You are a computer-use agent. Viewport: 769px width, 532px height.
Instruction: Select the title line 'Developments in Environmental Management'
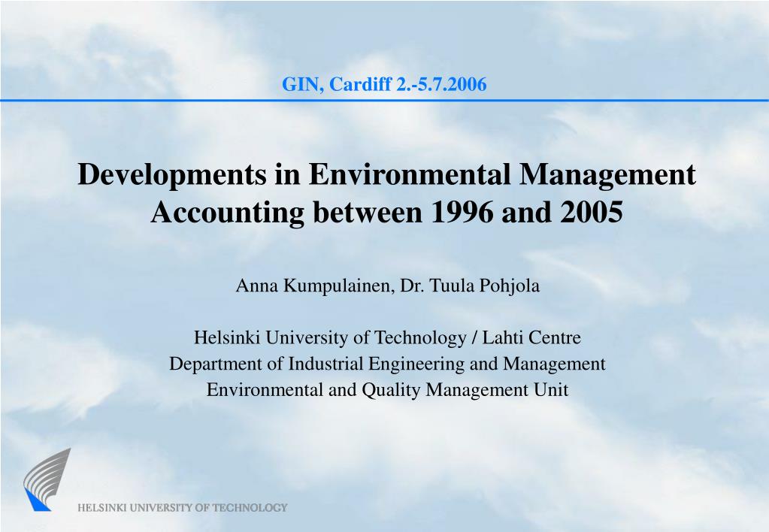tap(386, 174)
